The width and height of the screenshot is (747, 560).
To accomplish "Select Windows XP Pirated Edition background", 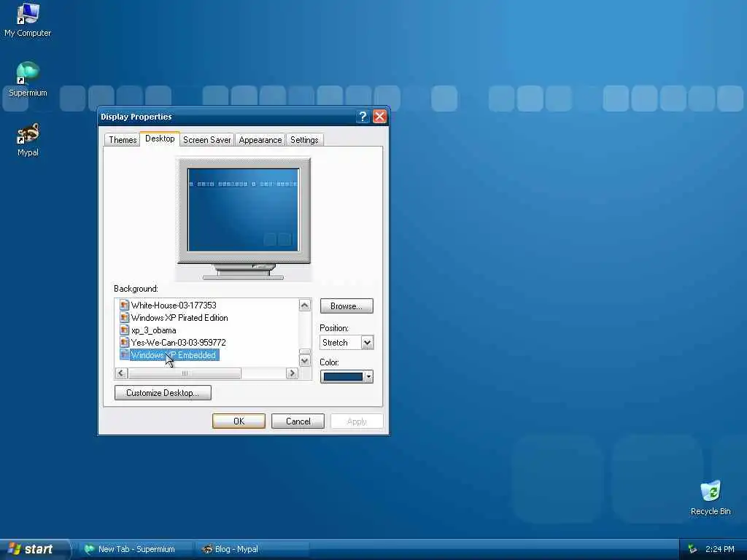I will click(179, 318).
